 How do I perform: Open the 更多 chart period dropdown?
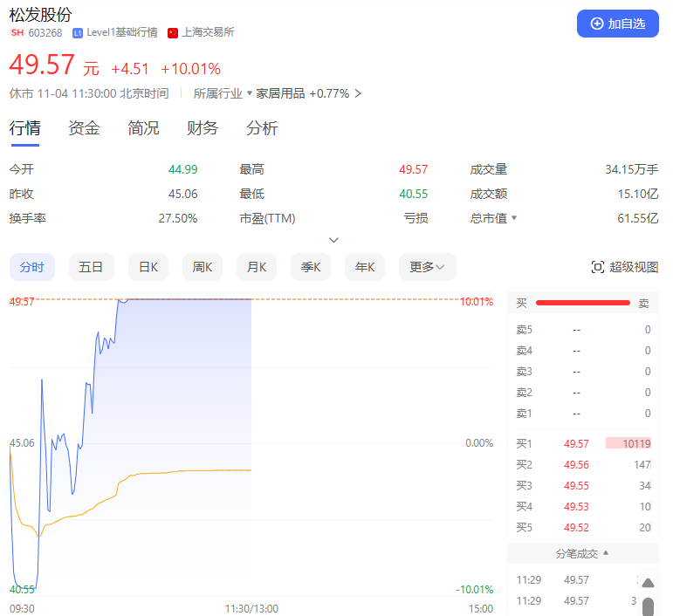coord(427,267)
